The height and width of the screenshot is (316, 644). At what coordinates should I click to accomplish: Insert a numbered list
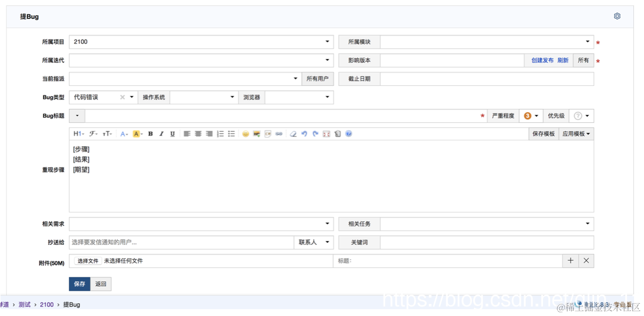[220, 134]
